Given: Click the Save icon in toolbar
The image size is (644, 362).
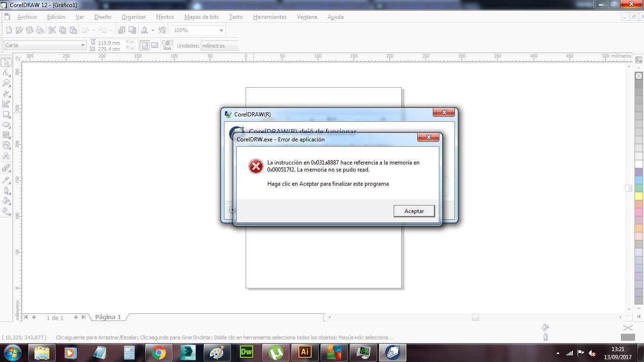Looking at the screenshot, I should 30,30.
